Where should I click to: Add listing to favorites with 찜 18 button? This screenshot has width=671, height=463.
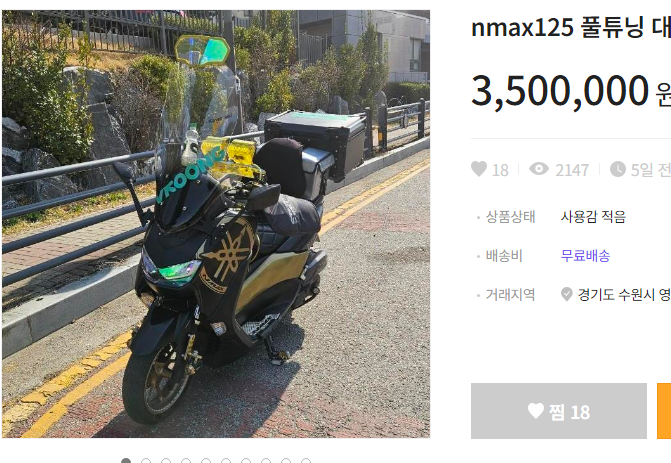pos(559,411)
